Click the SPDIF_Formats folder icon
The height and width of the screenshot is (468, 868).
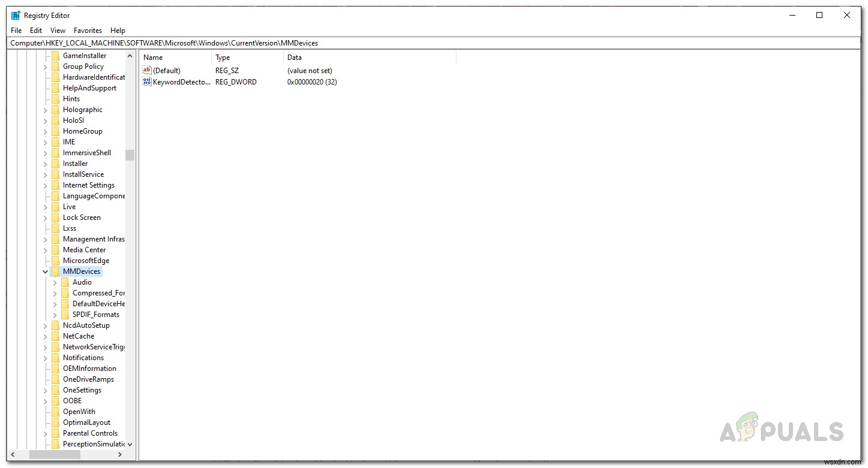tap(66, 314)
